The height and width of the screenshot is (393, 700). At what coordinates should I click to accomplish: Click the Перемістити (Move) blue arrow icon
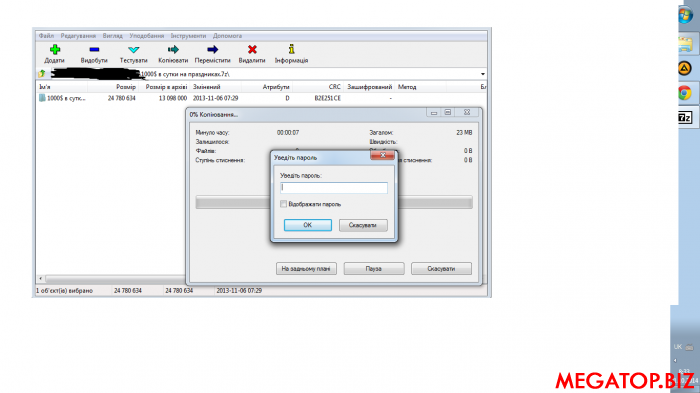(212, 50)
